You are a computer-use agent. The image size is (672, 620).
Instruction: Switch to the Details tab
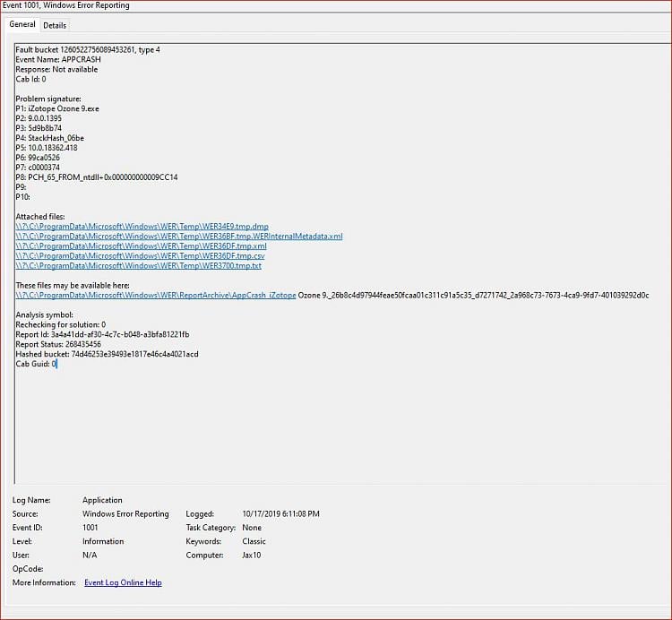click(x=55, y=25)
